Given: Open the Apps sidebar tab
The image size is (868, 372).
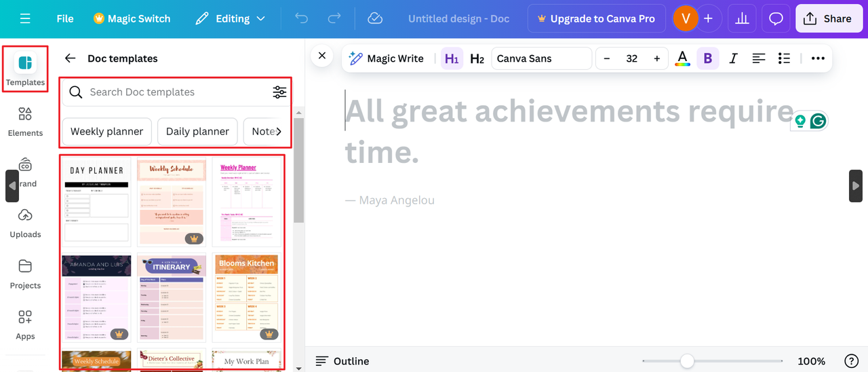Looking at the screenshot, I should (x=25, y=325).
